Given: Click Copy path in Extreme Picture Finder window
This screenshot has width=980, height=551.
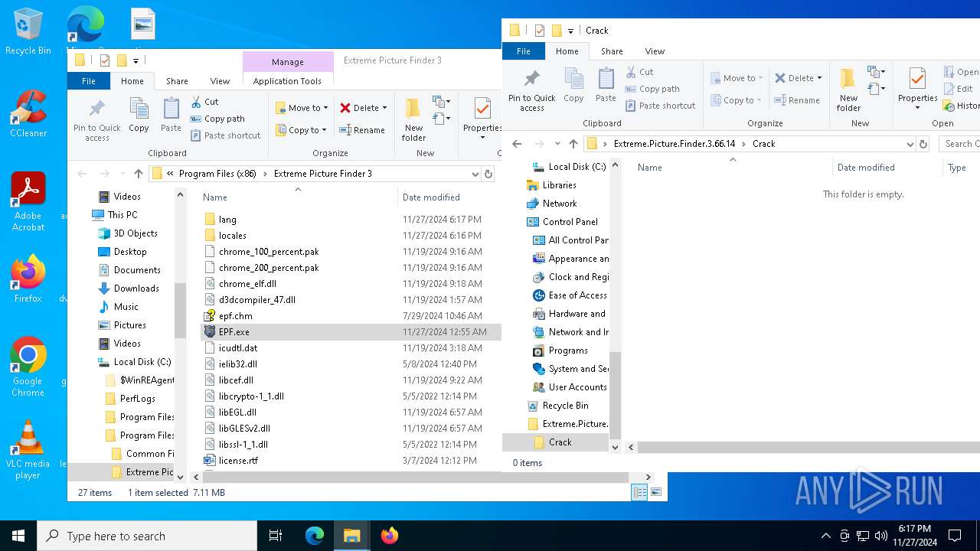Looking at the screenshot, I should click(x=217, y=119).
